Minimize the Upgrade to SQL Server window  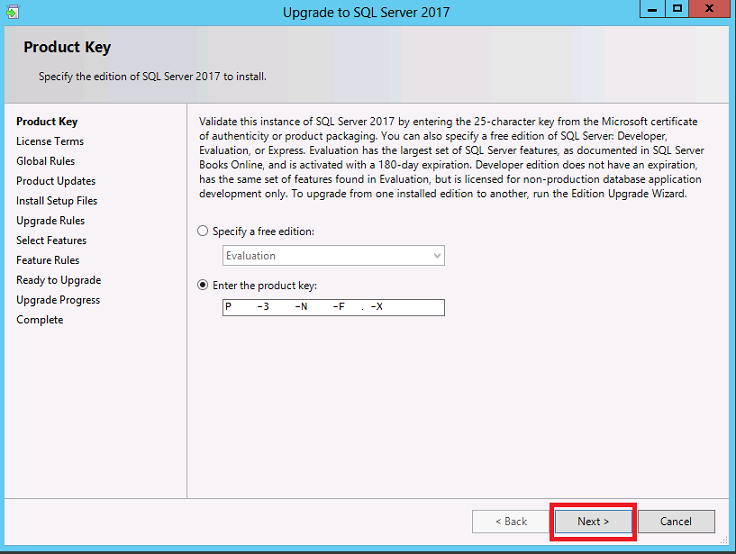652,9
